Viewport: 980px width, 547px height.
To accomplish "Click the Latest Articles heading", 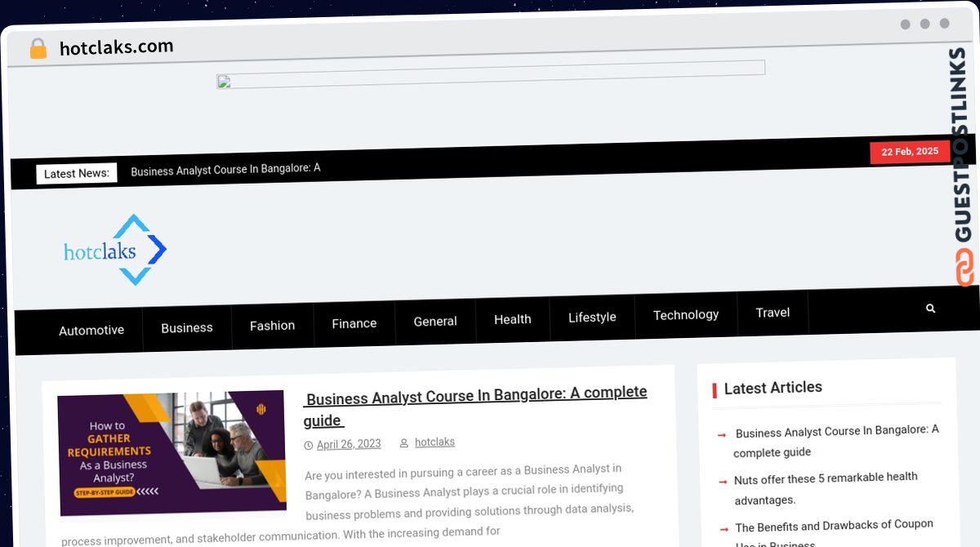I will point(773,388).
